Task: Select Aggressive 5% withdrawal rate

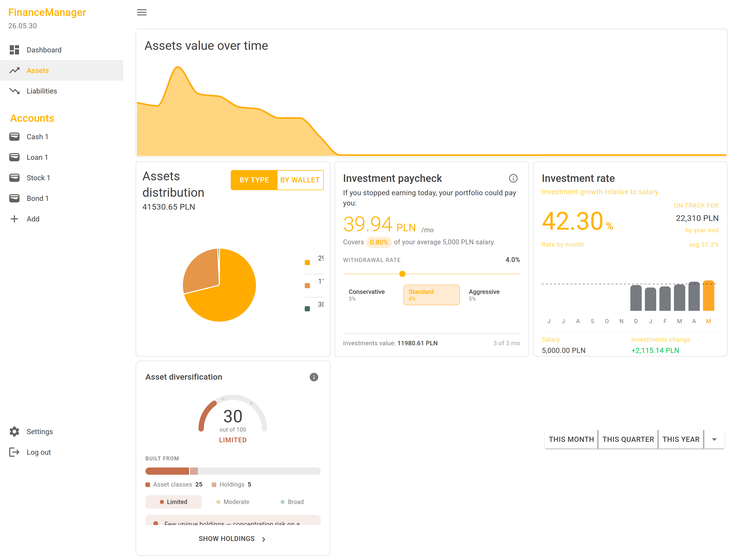Action: click(492, 295)
